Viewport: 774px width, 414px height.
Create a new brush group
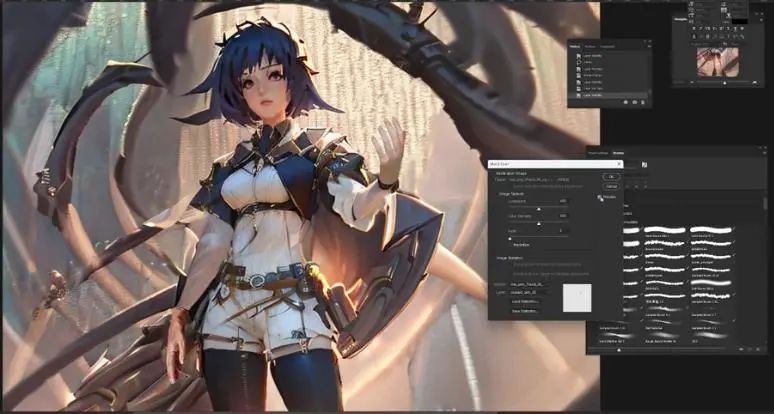741,349
